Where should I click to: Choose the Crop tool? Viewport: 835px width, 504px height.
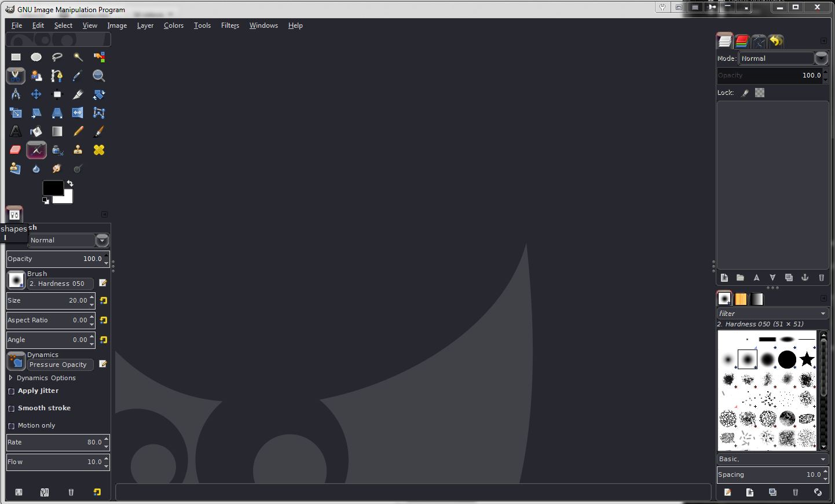coord(78,94)
